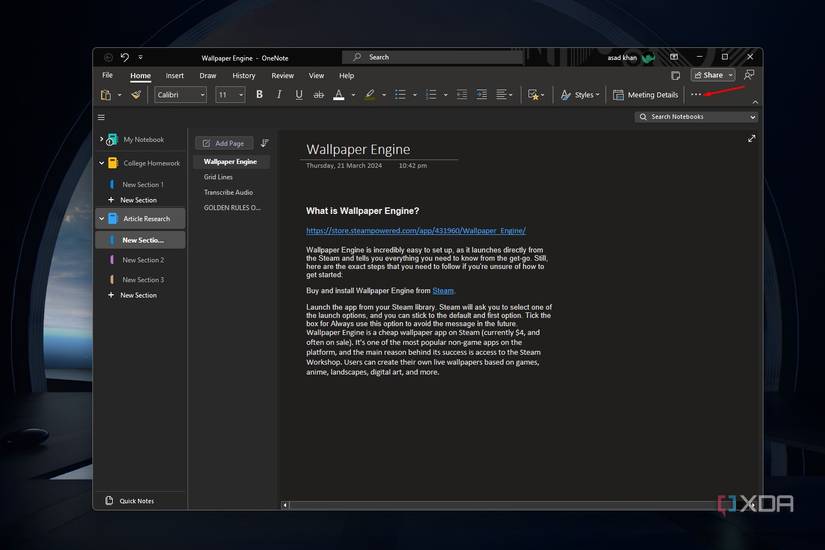Collapse the ribbon with the chevron
Image resolution: width=825 pixels, height=550 pixels.
[x=755, y=102]
